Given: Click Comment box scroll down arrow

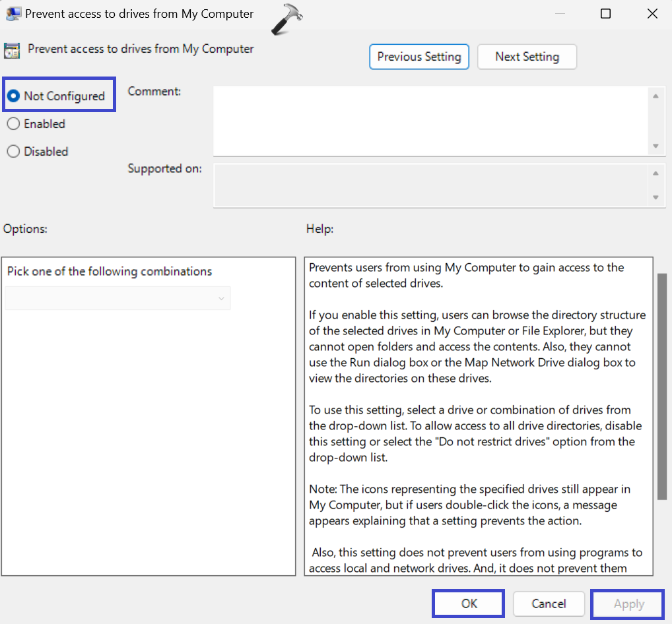Looking at the screenshot, I should point(655,146).
